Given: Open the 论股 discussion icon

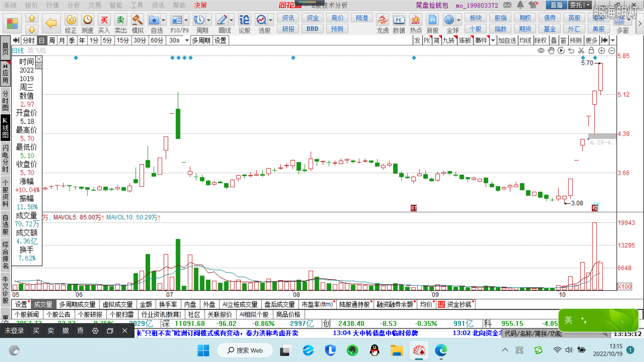Looking at the screenshot, I should click(x=245, y=23).
